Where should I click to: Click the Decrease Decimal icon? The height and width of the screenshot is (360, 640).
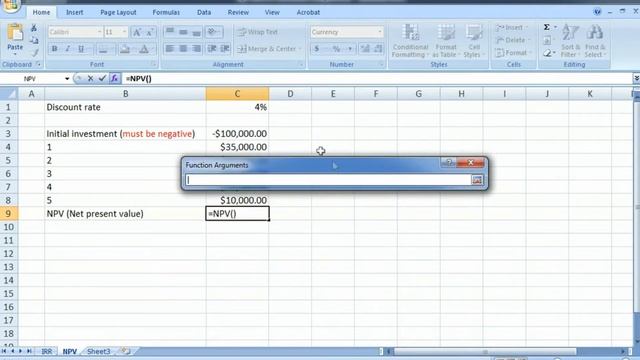pos(378,49)
